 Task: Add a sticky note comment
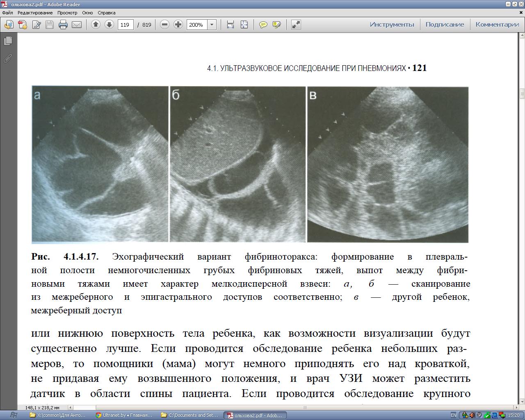coord(263,25)
